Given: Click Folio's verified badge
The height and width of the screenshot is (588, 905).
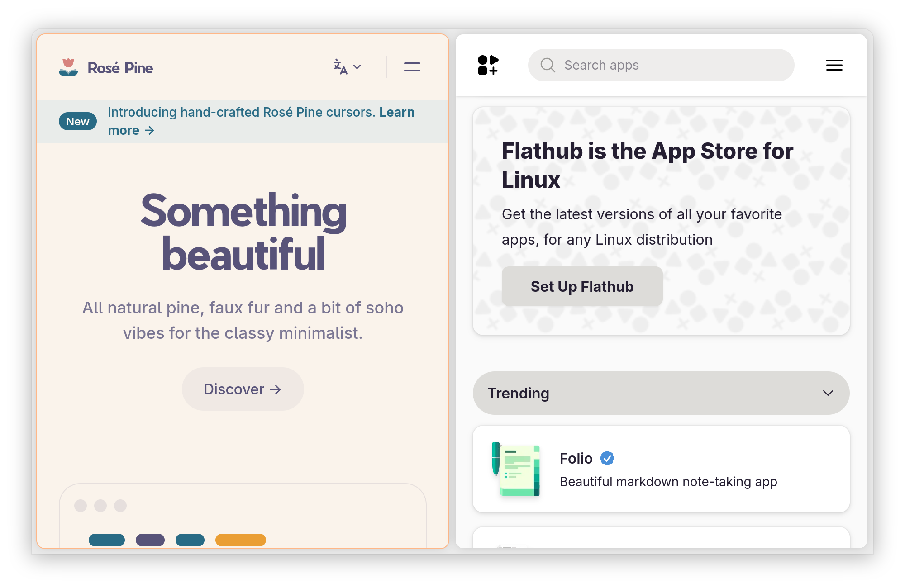Looking at the screenshot, I should [607, 458].
